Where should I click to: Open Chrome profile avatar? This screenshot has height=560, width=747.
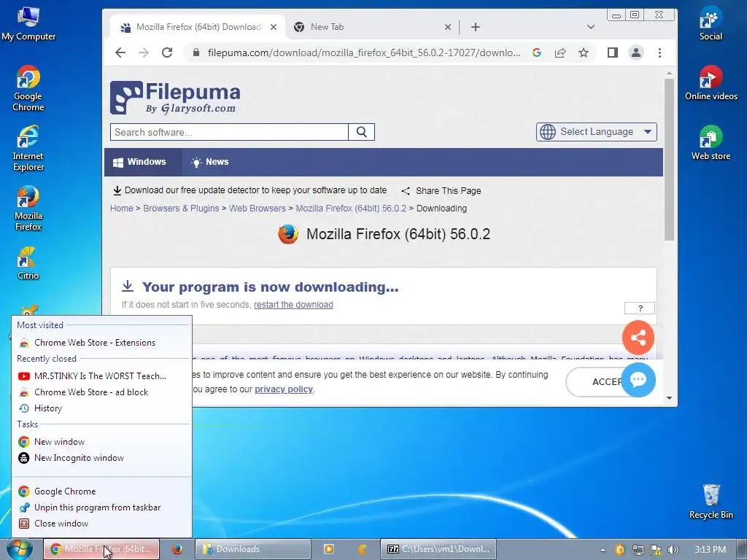[636, 52]
